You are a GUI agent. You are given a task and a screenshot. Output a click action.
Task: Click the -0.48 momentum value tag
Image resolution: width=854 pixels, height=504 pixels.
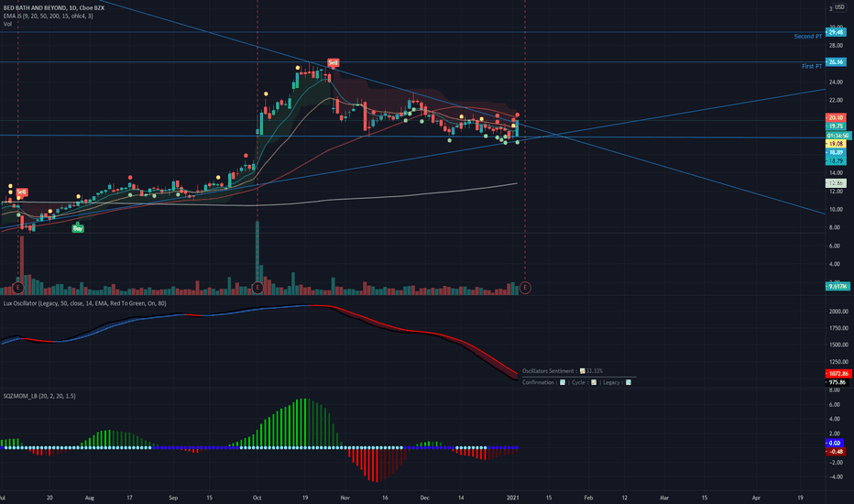point(835,452)
